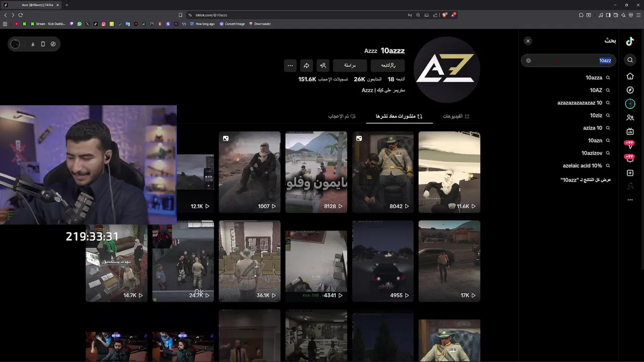Open the video thumbnail with 1007 views
Screen dimensions: 644x362
[x=250, y=172]
